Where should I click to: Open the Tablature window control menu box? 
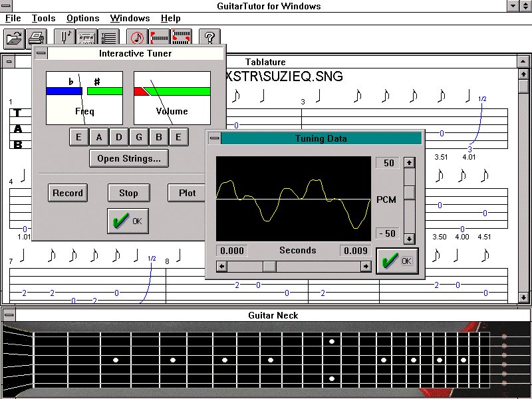pyautogui.click(x=9, y=62)
